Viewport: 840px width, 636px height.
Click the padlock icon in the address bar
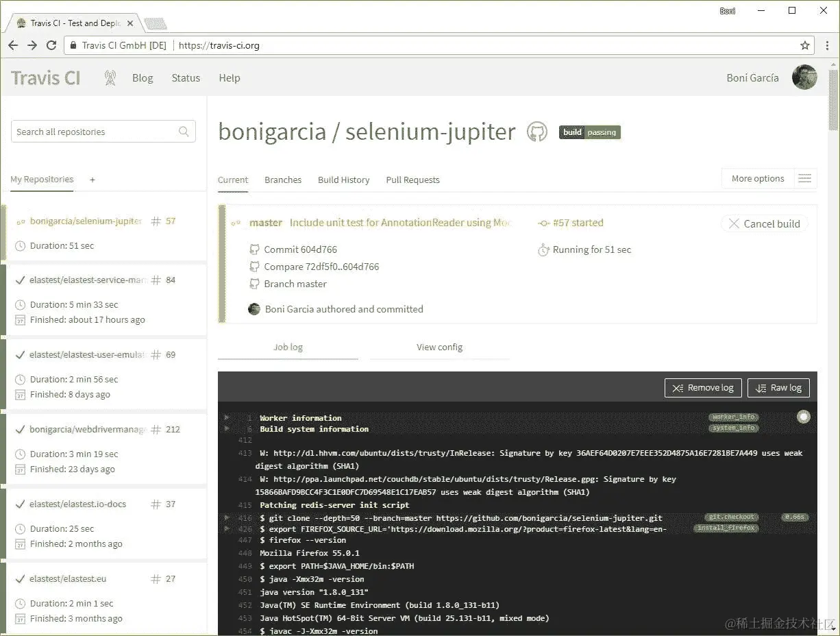(73, 45)
